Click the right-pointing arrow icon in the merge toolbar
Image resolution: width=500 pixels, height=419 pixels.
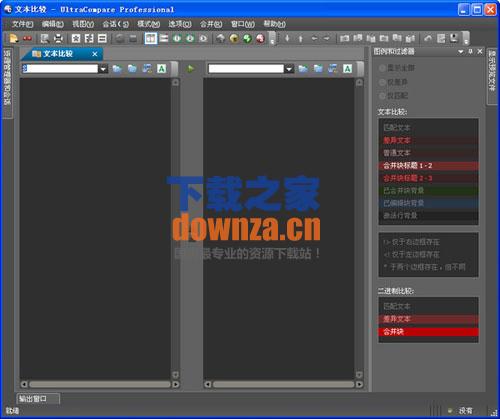[327, 39]
